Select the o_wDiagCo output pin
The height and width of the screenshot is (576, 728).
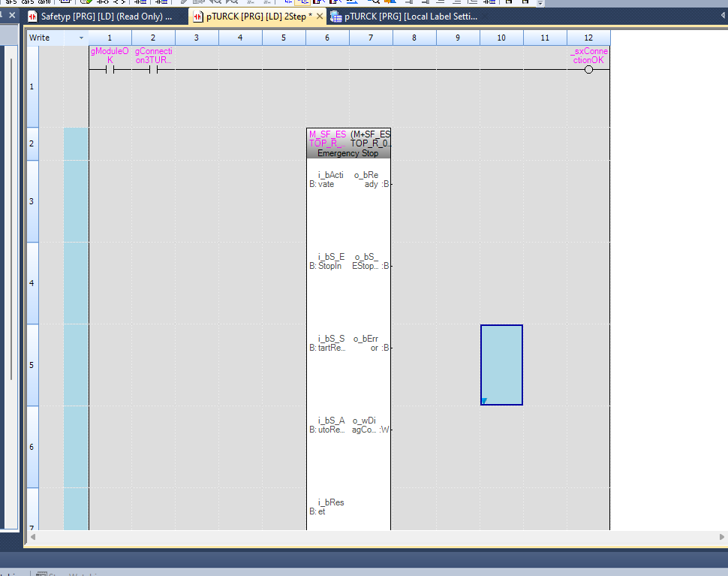371,425
